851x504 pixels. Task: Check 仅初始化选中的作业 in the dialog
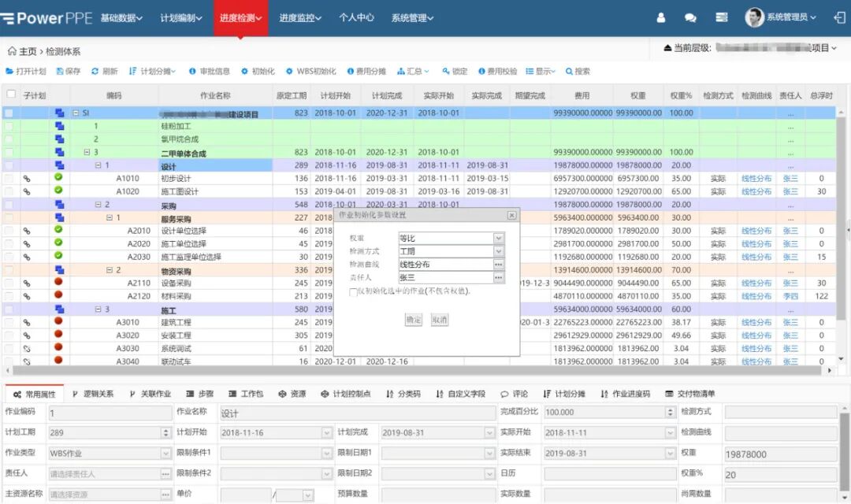pos(352,292)
